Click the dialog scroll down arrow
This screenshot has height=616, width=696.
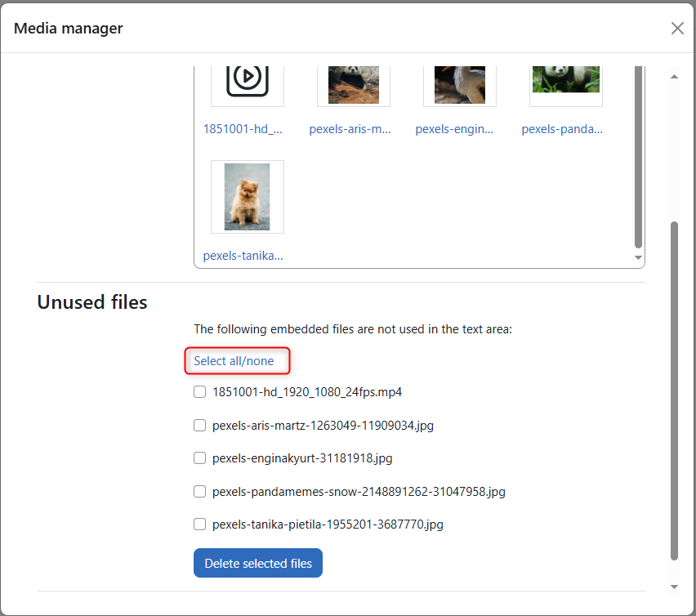[674, 587]
